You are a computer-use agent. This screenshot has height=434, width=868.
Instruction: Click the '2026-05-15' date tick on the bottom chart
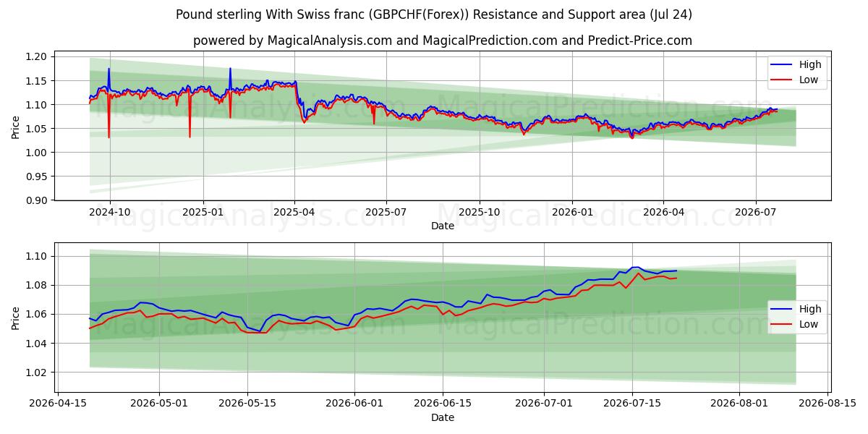tap(247, 404)
